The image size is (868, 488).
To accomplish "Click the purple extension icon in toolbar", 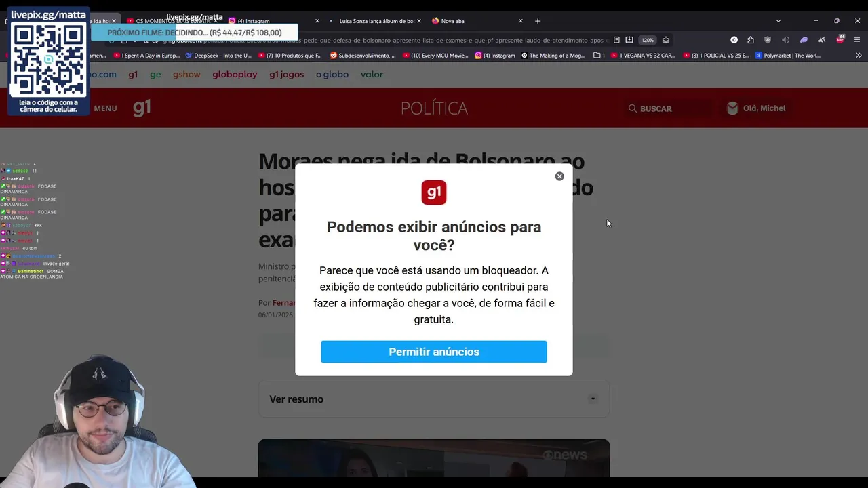I will click(x=804, y=40).
